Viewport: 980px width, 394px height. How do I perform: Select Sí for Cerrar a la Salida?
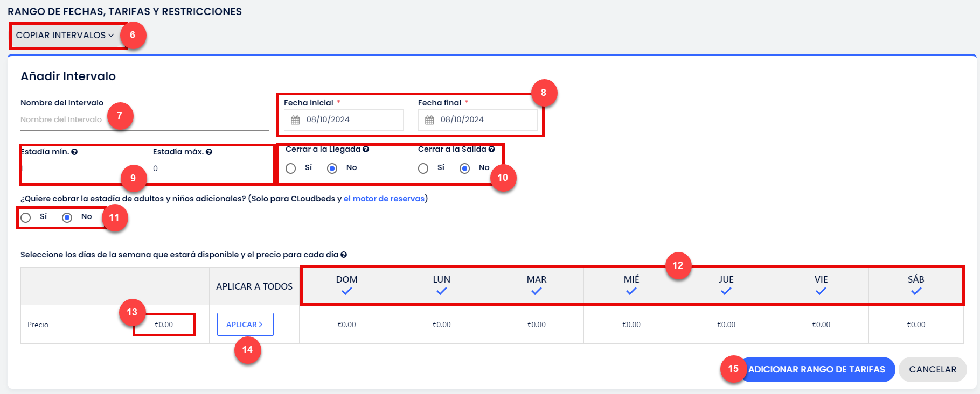[423, 168]
